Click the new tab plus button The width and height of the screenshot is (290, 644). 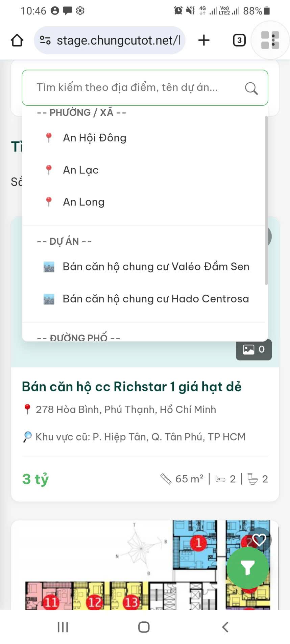pyautogui.click(x=203, y=40)
